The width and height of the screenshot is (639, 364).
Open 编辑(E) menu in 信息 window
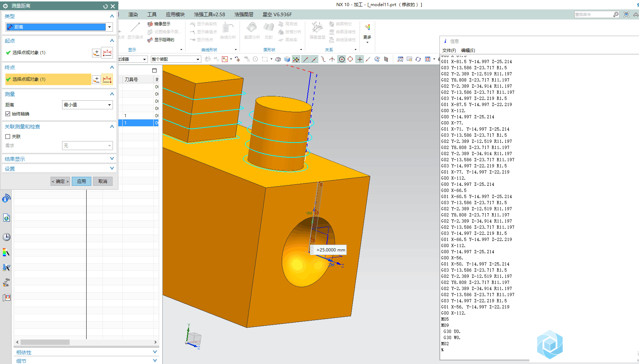click(468, 51)
